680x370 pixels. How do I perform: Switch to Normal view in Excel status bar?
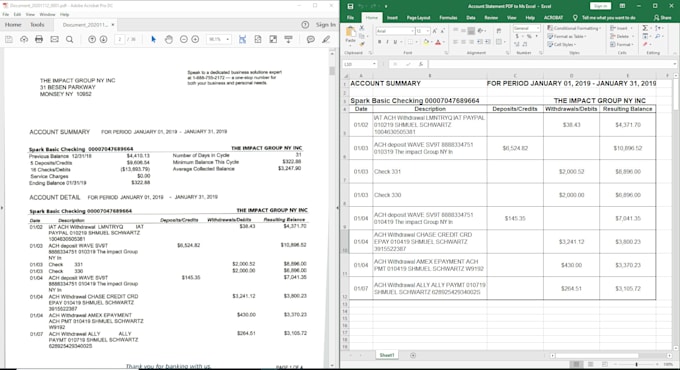(x=576, y=364)
